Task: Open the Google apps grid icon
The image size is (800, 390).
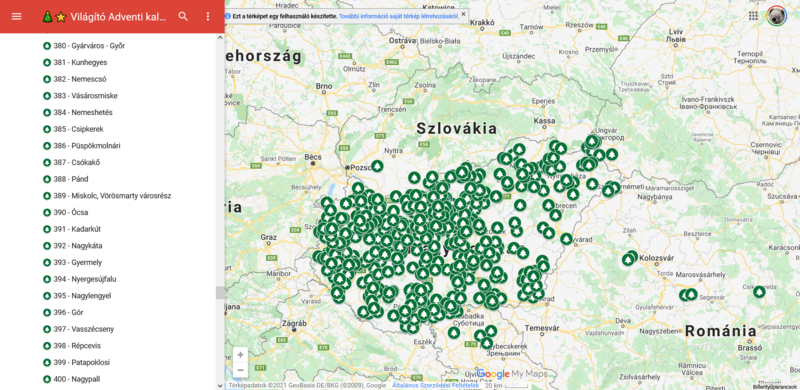Action: click(x=753, y=16)
